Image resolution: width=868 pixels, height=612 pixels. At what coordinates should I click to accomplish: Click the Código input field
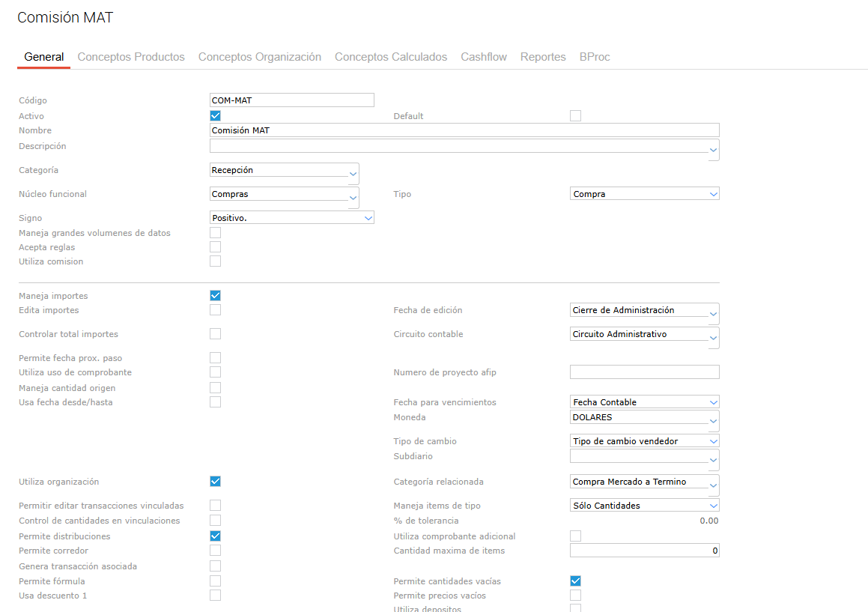pyautogui.click(x=291, y=100)
